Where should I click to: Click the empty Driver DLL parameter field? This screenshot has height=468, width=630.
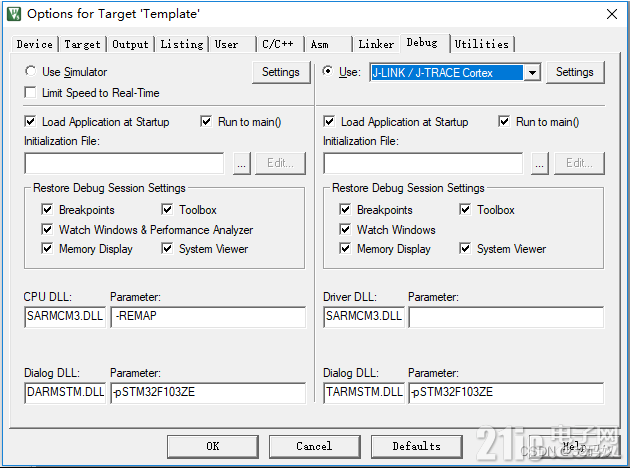[x=506, y=317]
